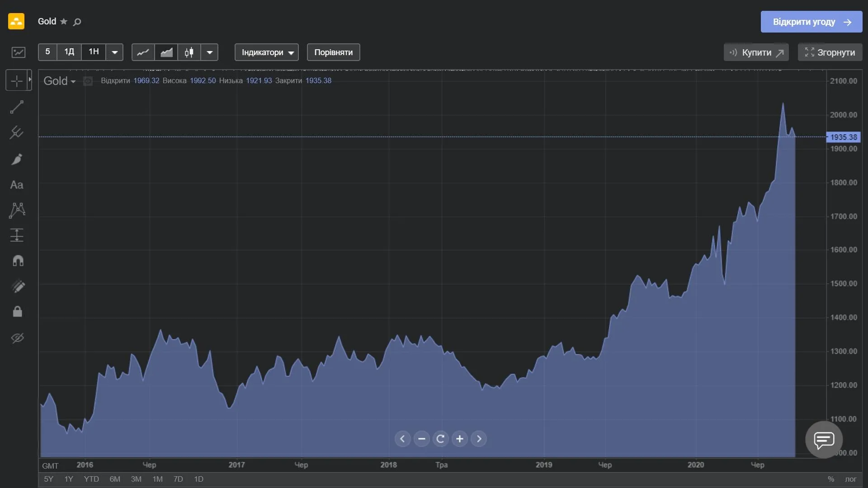This screenshot has width=868, height=488.
Task: Choose the text annotation tool
Action: click(17, 185)
